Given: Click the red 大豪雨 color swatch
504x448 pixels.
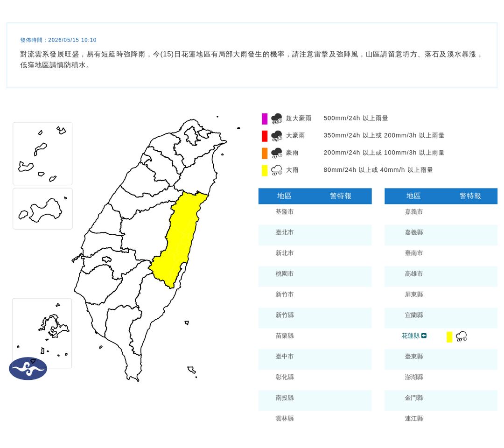Looking at the screenshot, I should coord(265,136).
